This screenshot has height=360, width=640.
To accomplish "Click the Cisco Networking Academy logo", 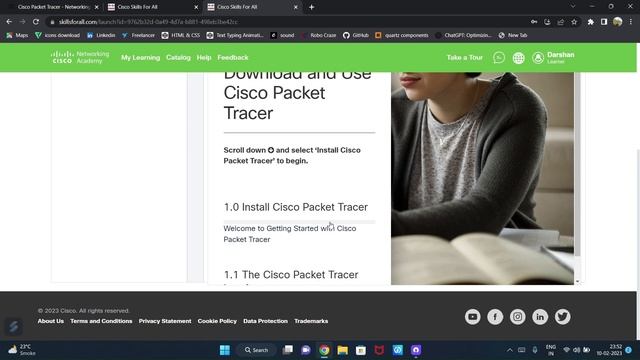I will click(x=80, y=58).
